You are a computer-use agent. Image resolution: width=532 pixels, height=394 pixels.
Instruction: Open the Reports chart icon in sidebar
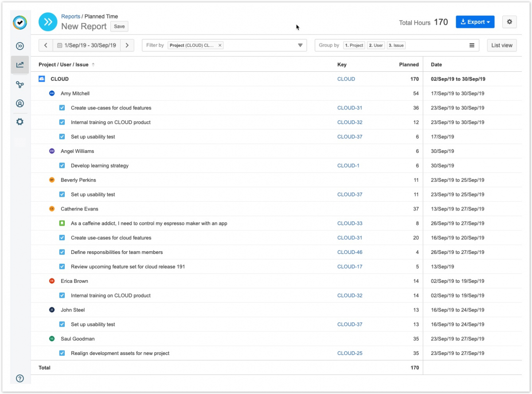click(x=20, y=65)
